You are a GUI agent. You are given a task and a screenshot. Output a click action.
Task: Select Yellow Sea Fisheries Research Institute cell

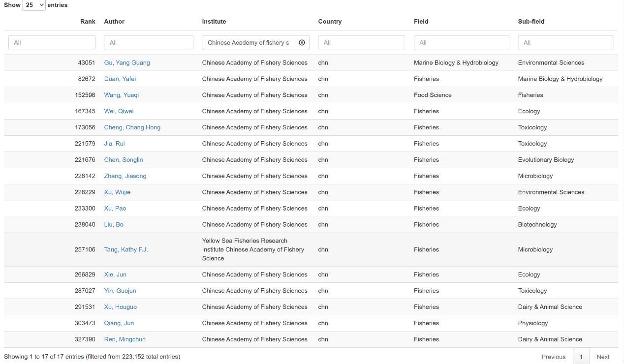[253, 249]
